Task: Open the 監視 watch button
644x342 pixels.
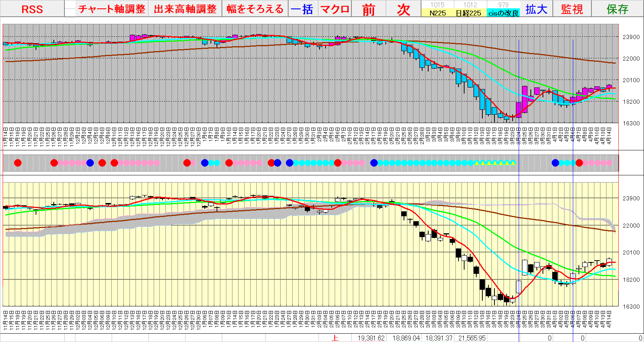Action: tap(572, 9)
